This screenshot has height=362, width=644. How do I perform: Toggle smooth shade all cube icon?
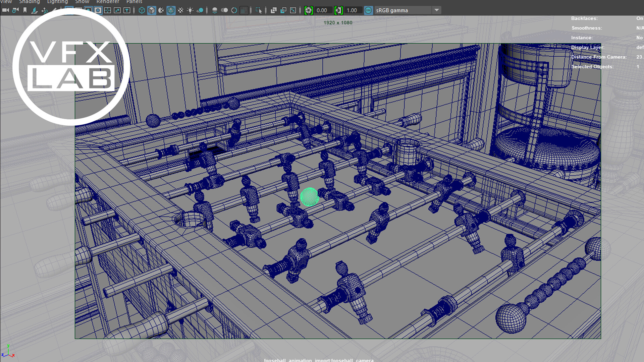[x=152, y=10]
